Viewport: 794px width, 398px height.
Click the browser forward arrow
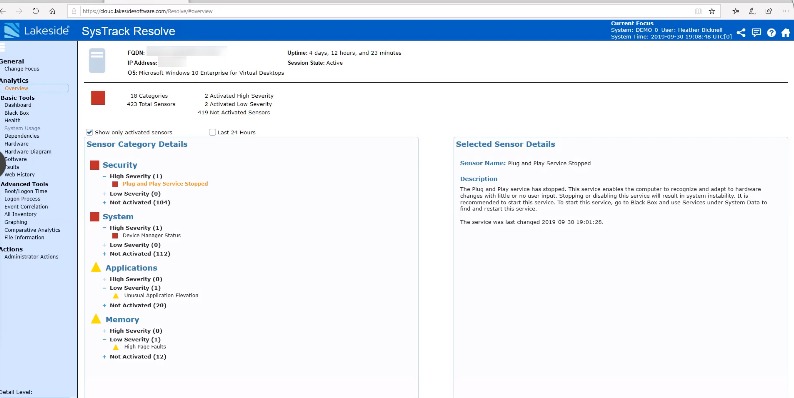(x=19, y=11)
